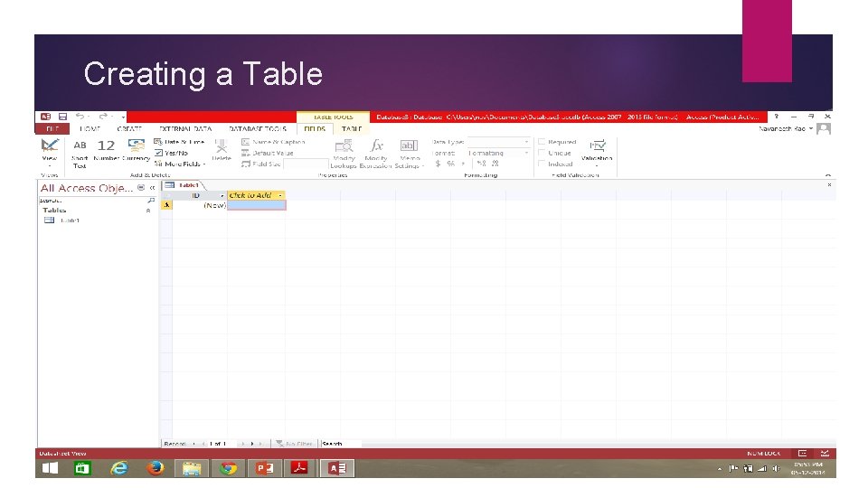Decrease decimal places in Formatting group
The width and height of the screenshot is (868, 488).
point(495,164)
